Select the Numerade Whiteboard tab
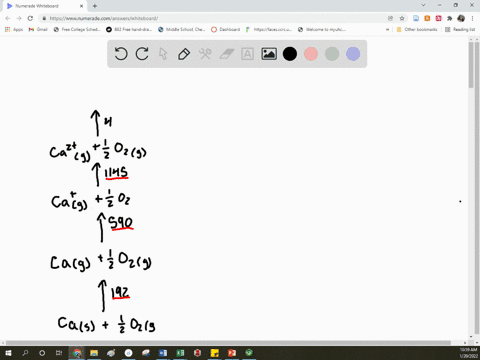480x360 pixels. coord(45,6)
